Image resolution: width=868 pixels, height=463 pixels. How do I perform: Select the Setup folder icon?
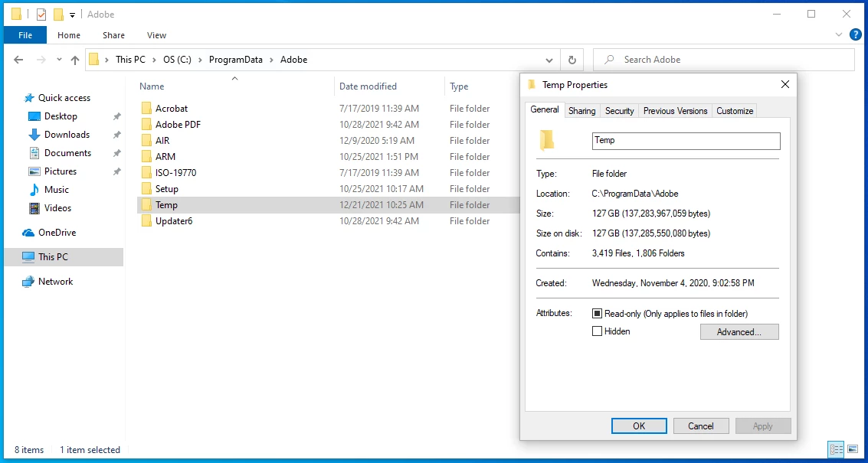[x=146, y=188]
